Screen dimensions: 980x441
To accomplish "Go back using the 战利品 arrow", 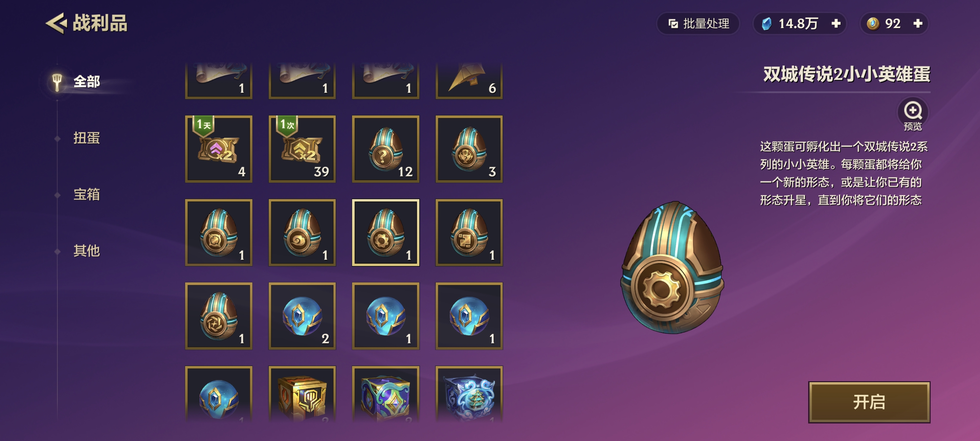I will (x=57, y=23).
